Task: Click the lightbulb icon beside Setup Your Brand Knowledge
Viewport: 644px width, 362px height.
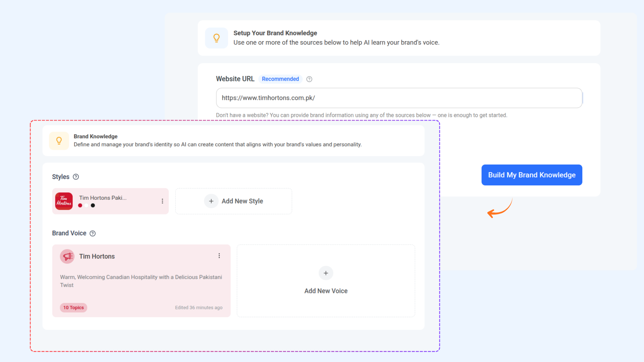Action: (x=216, y=38)
